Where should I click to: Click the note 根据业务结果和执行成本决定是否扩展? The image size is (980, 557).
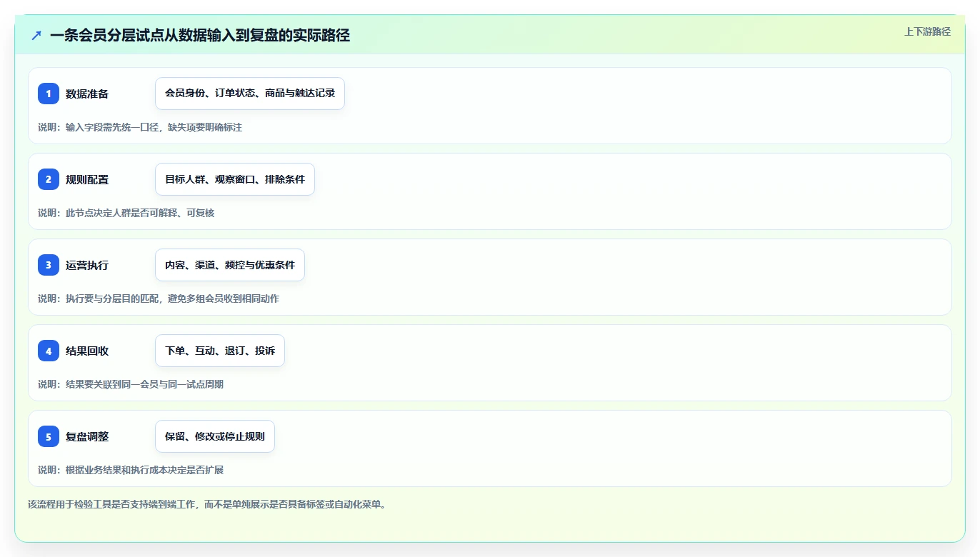pyautogui.click(x=144, y=470)
